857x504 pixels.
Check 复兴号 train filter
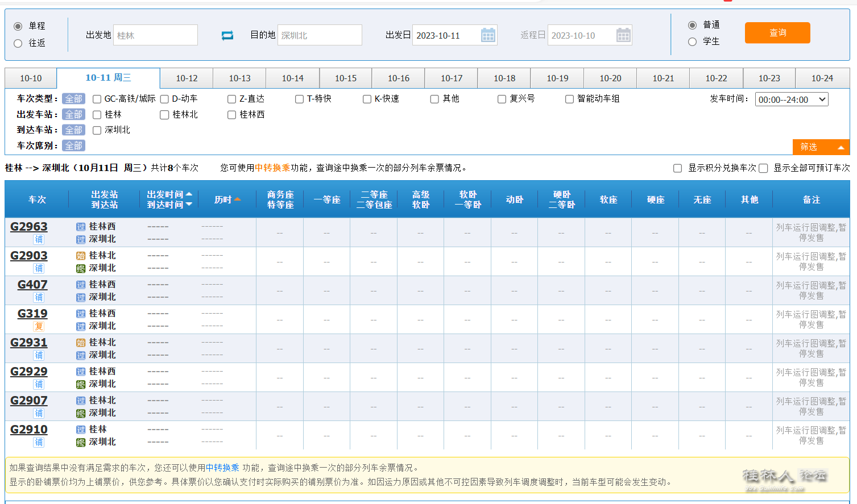502,99
